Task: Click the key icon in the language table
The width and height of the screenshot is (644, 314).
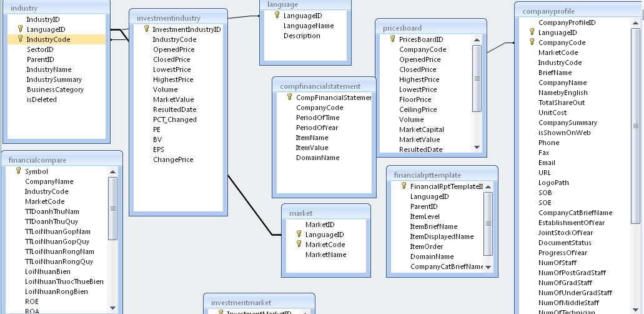Action: [x=277, y=15]
